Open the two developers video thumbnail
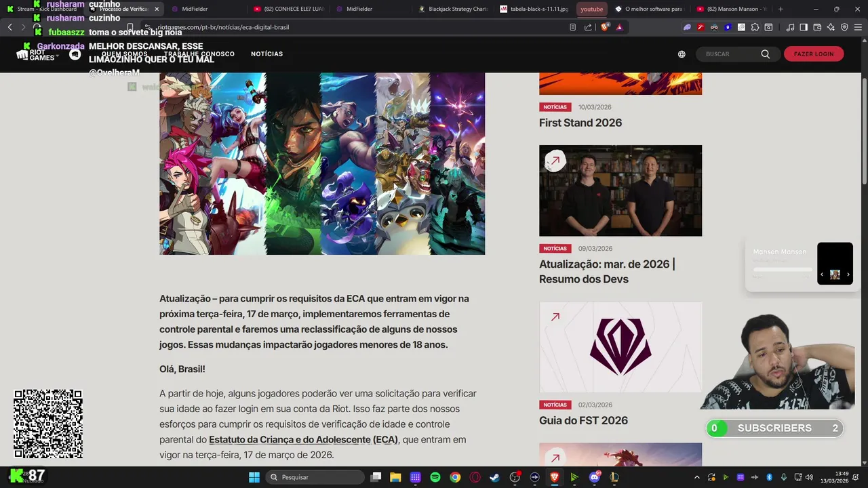Screen dimensions: 868x488 (x=620, y=190)
